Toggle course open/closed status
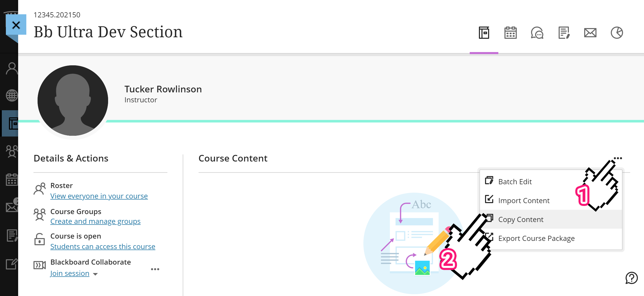 pos(103,246)
